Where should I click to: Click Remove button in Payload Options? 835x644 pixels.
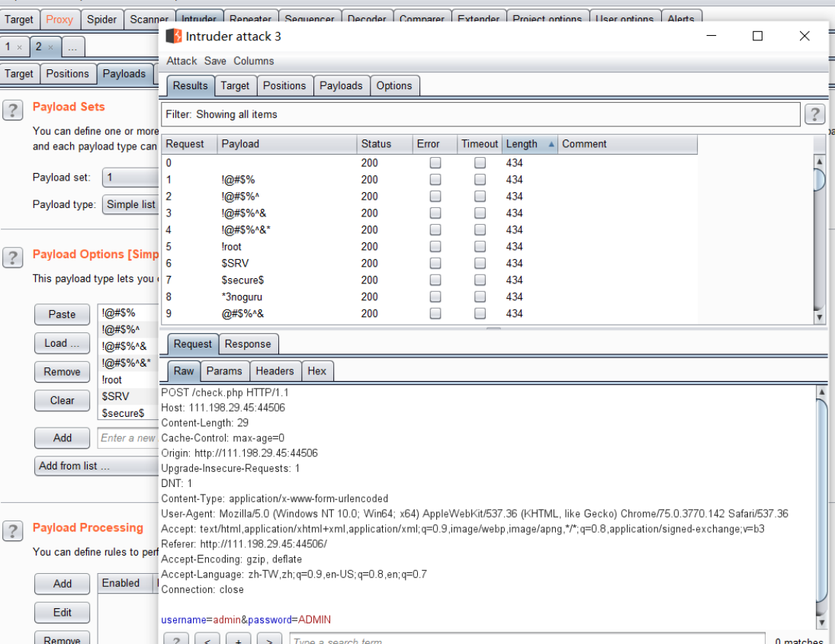point(62,372)
